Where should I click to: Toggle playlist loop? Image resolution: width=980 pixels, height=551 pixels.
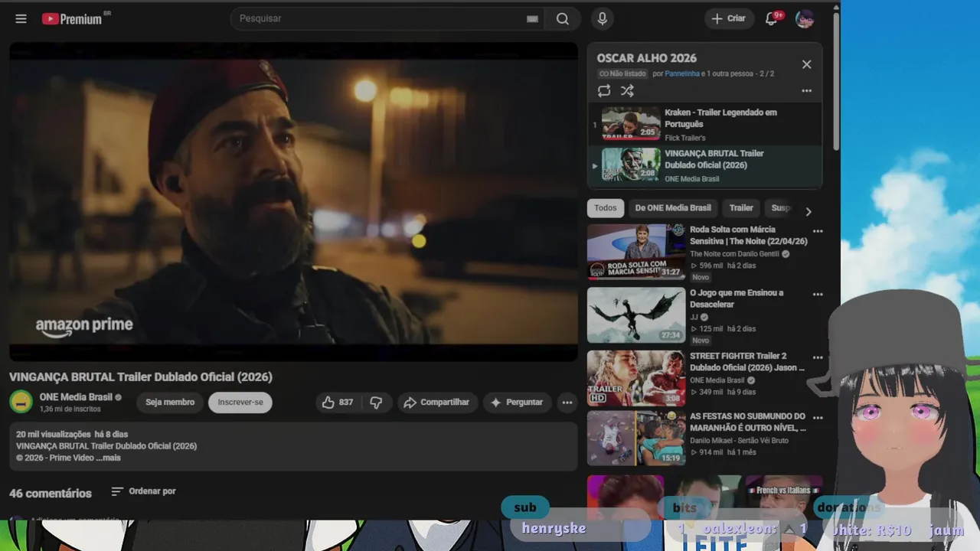point(604,90)
